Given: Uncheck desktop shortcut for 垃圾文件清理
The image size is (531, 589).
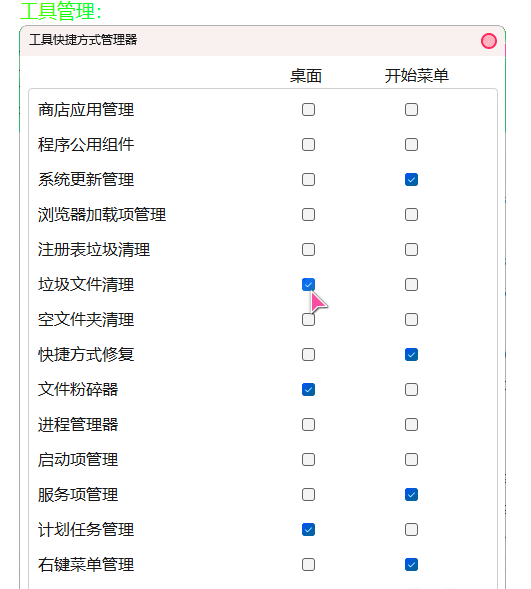Looking at the screenshot, I should [x=308, y=284].
